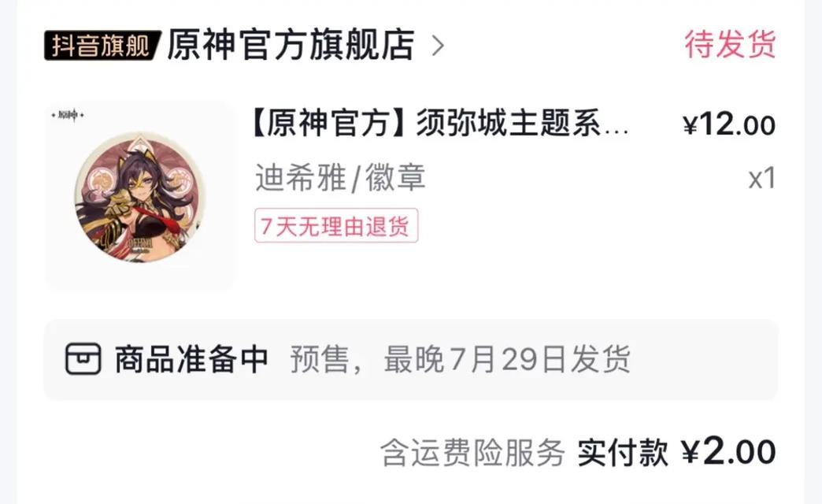This screenshot has width=822, height=504.
Task: Tap the 商品准备中 status text
Action: click(192, 359)
